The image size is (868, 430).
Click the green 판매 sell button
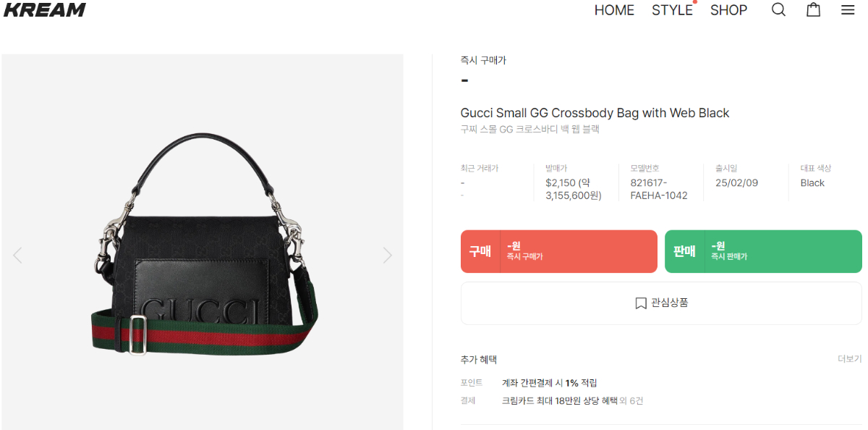(x=763, y=251)
